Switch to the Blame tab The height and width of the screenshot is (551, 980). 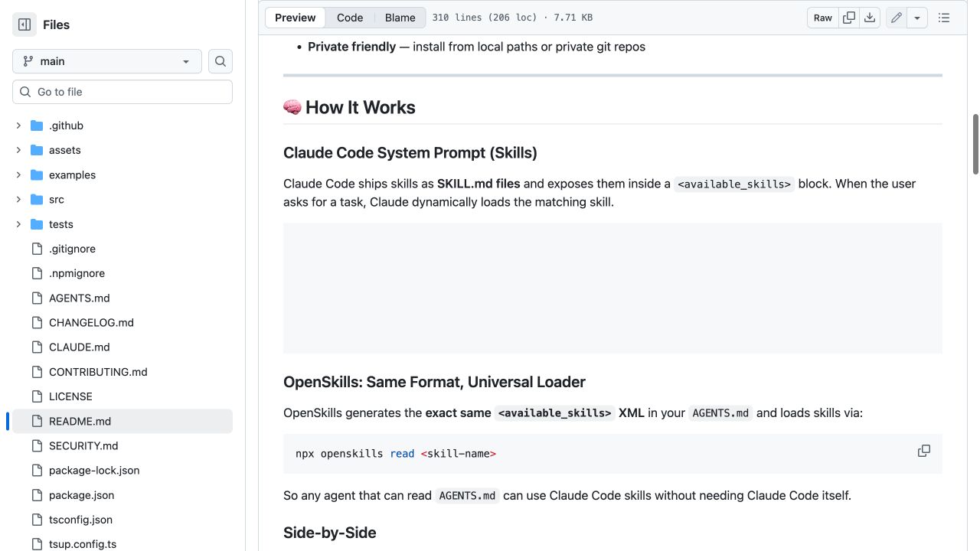[400, 18]
